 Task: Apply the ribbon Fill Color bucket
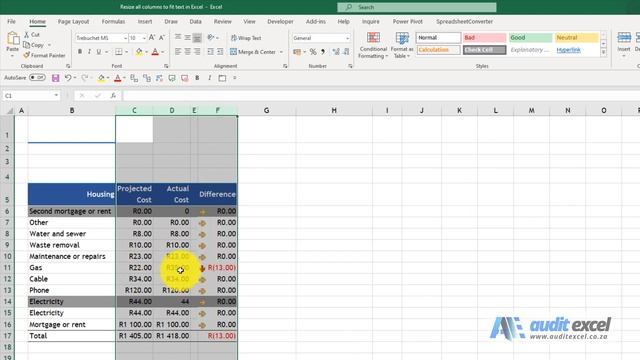139,52
